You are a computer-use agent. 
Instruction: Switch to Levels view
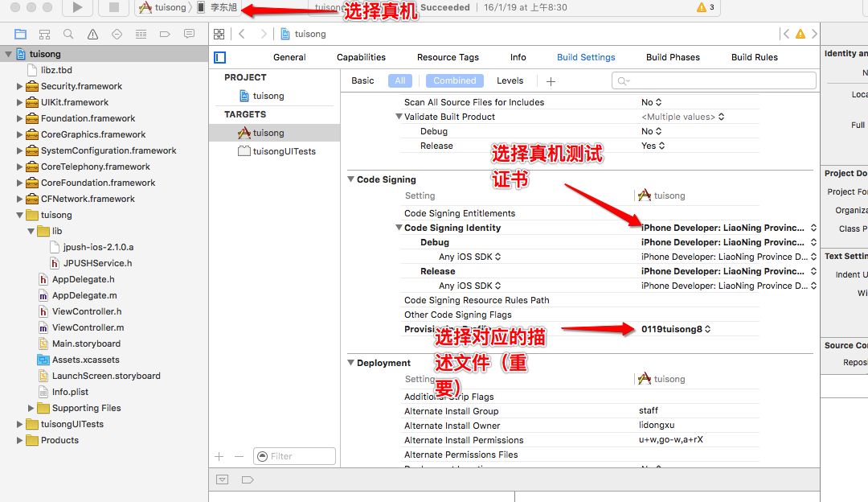(x=510, y=81)
